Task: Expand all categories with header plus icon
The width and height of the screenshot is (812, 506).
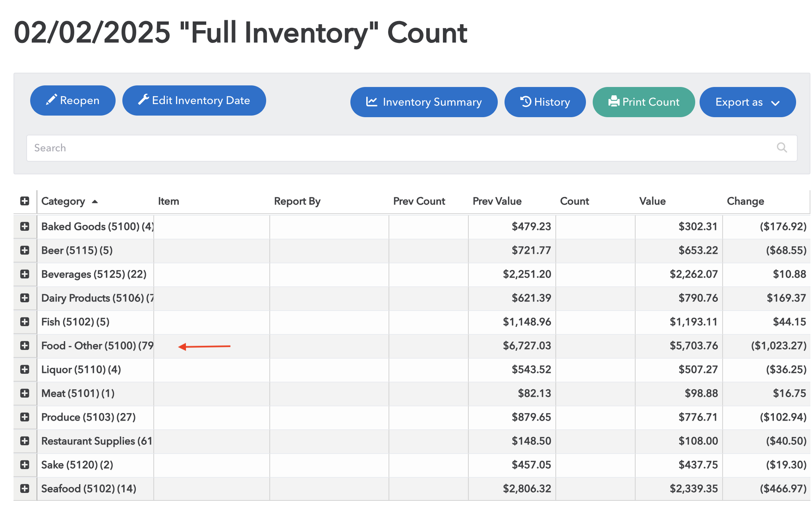Action: (x=25, y=201)
